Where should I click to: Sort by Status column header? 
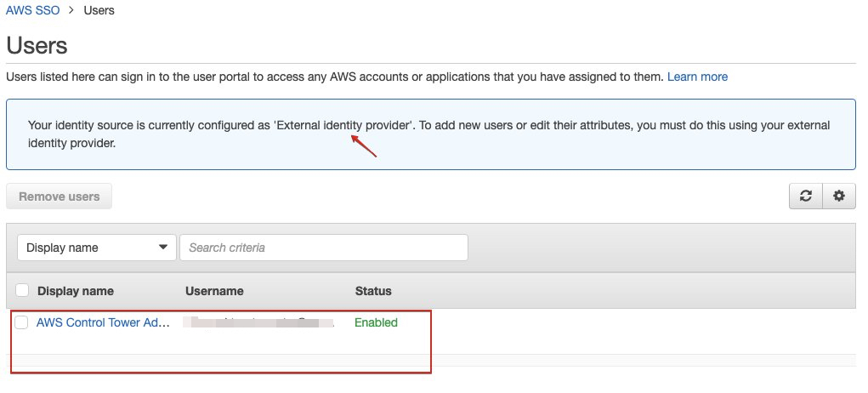pyautogui.click(x=373, y=291)
